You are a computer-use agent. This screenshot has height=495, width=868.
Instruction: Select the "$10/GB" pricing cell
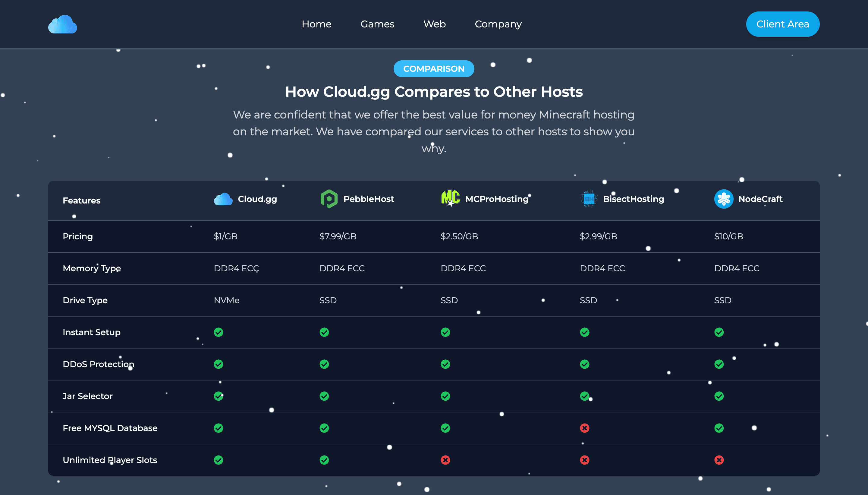pyautogui.click(x=729, y=236)
